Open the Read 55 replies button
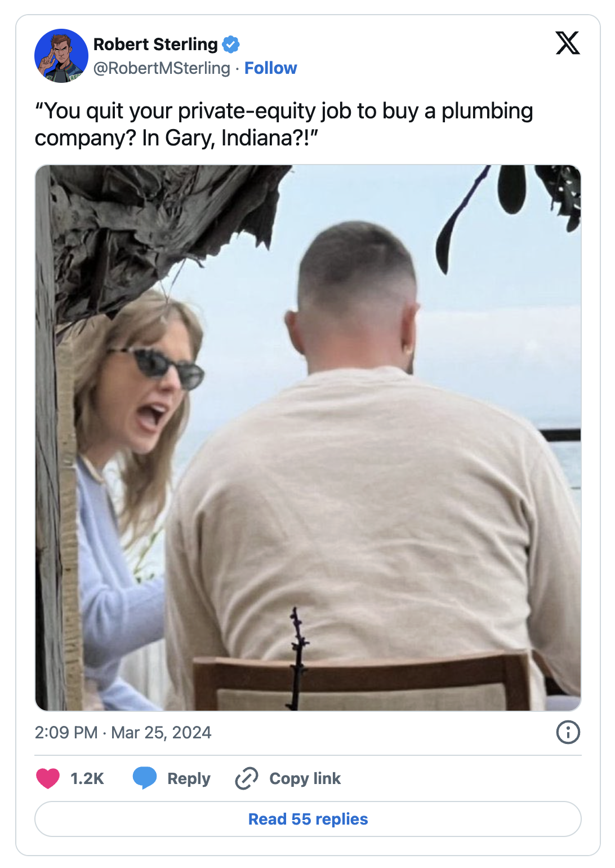615x868 pixels. click(308, 819)
